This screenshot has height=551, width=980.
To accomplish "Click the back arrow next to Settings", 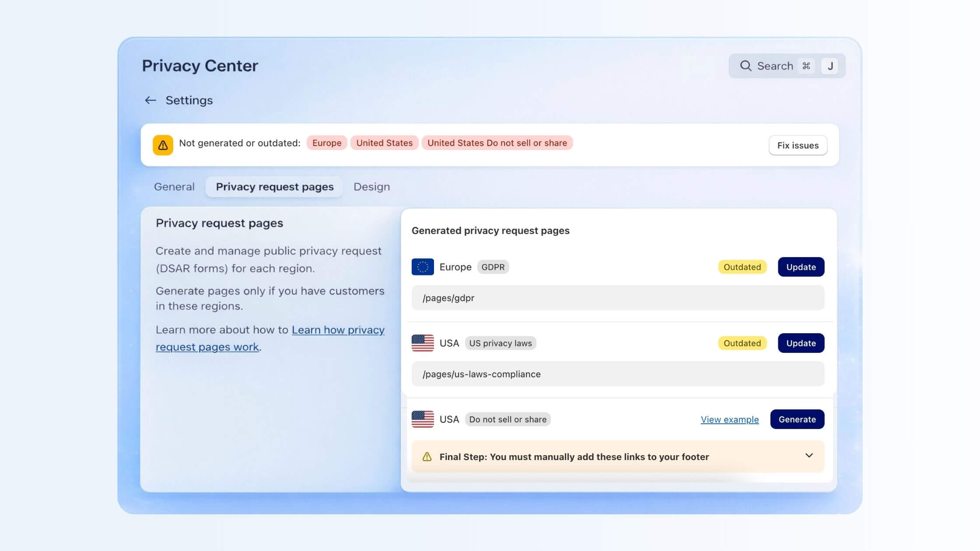I will coord(150,100).
